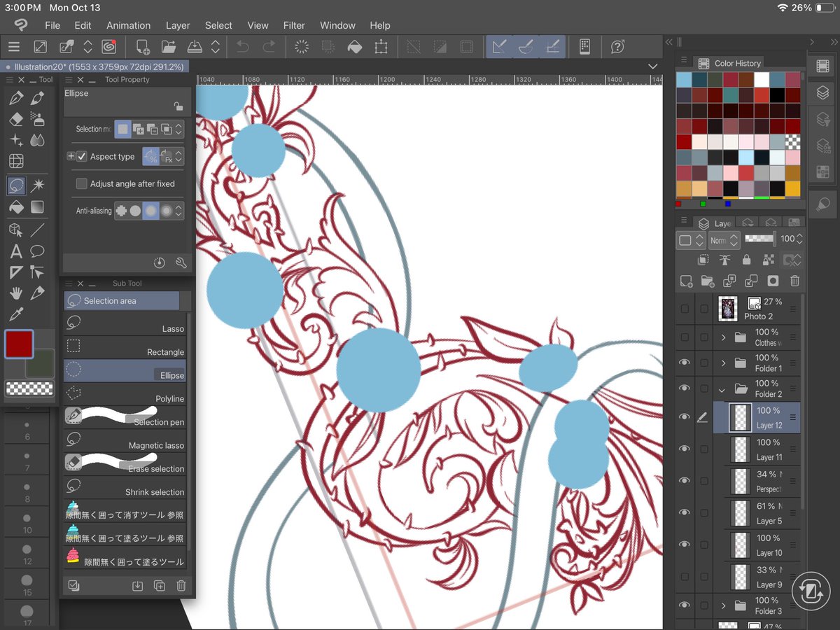Show the Clothes folder layer
Viewport: 840px width, 630px height.
pyautogui.click(x=685, y=337)
